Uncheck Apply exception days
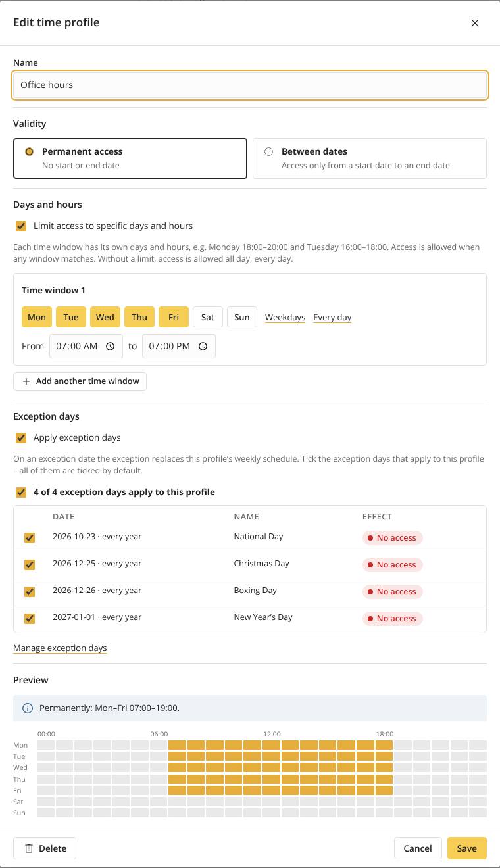 pos(21,438)
